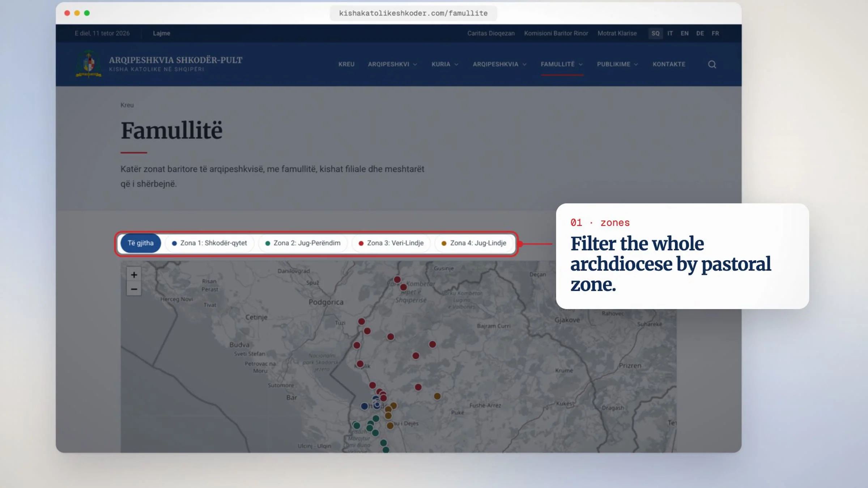Expand the ARQIPESHKVI dropdown menu
This screenshot has width=868, height=488.
click(392, 64)
